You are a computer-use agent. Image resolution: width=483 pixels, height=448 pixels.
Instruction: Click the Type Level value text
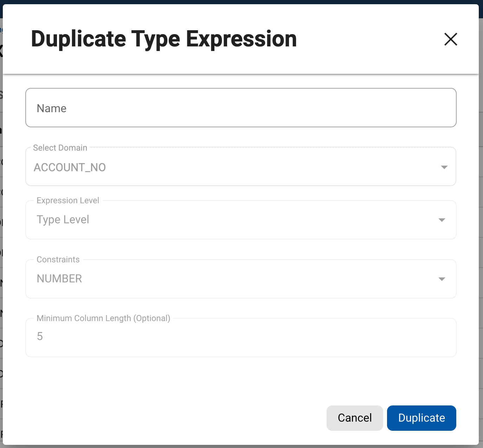pyautogui.click(x=63, y=220)
